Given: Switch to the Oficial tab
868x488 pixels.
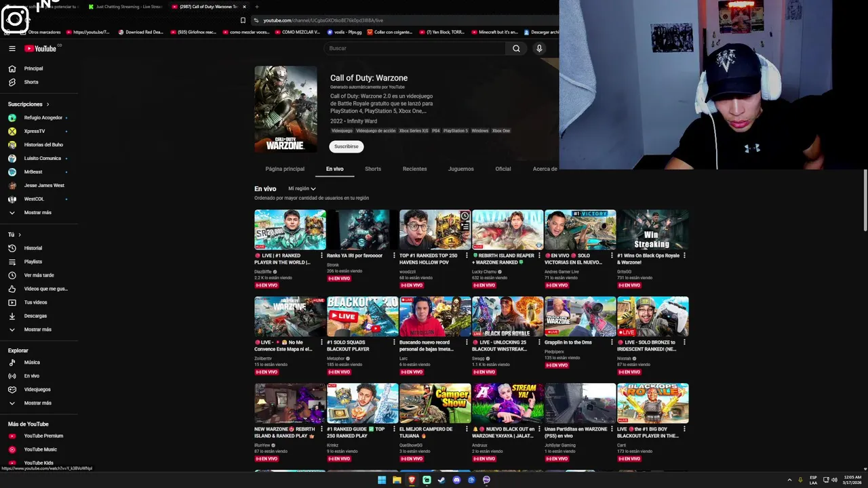Looking at the screenshot, I should pyautogui.click(x=502, y=169).
